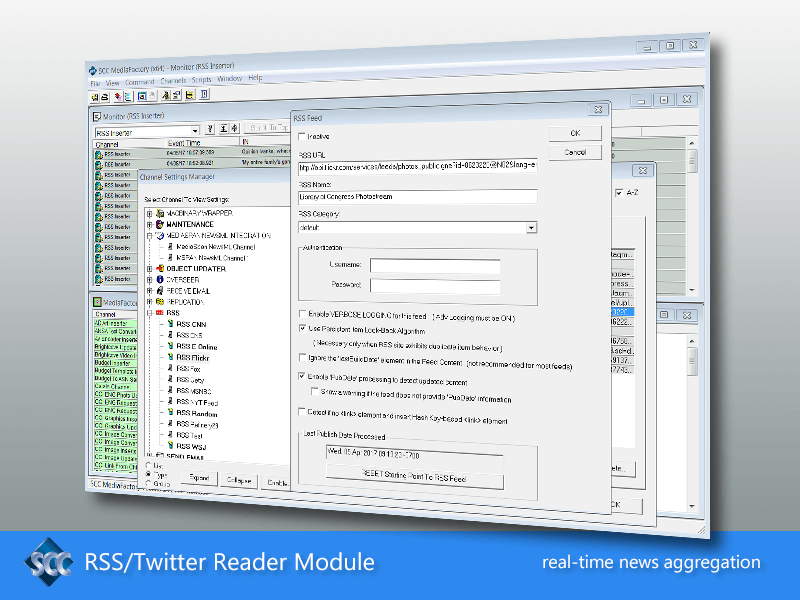The width and height of the screenshot is (800, 600).
Task: Click into the RSS URL field
Action: (417, 166)
